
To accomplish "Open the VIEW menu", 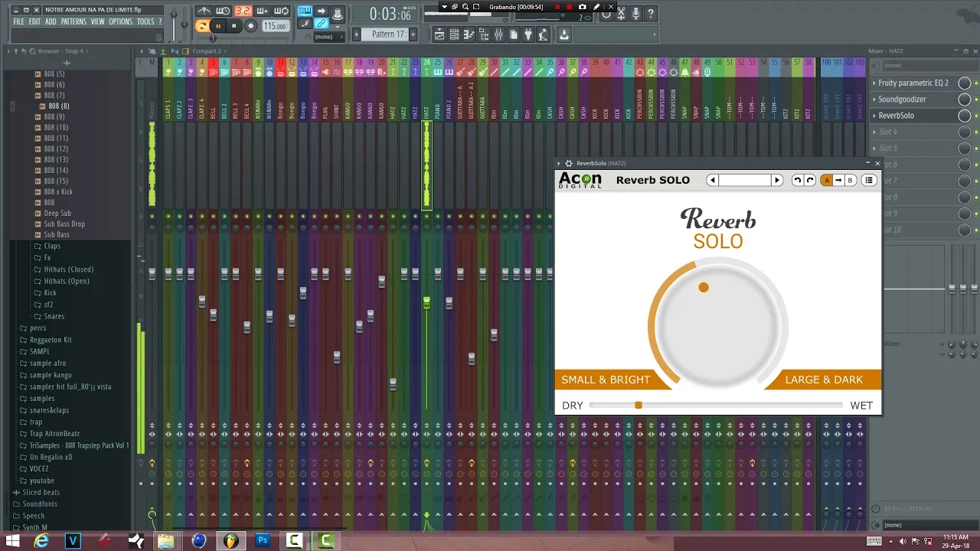I will 98,21.
